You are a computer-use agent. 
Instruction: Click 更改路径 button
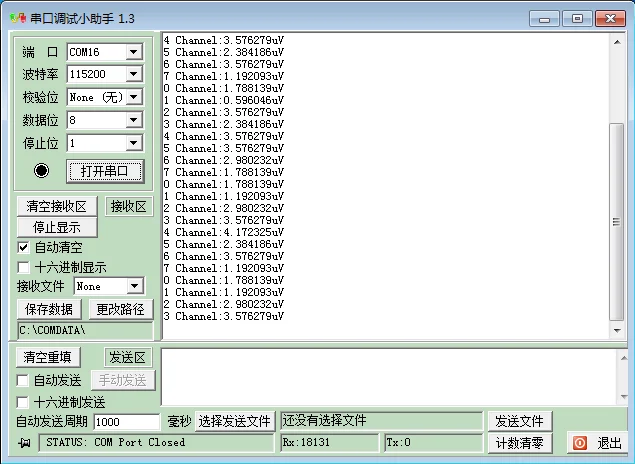[x=121, y=309]
